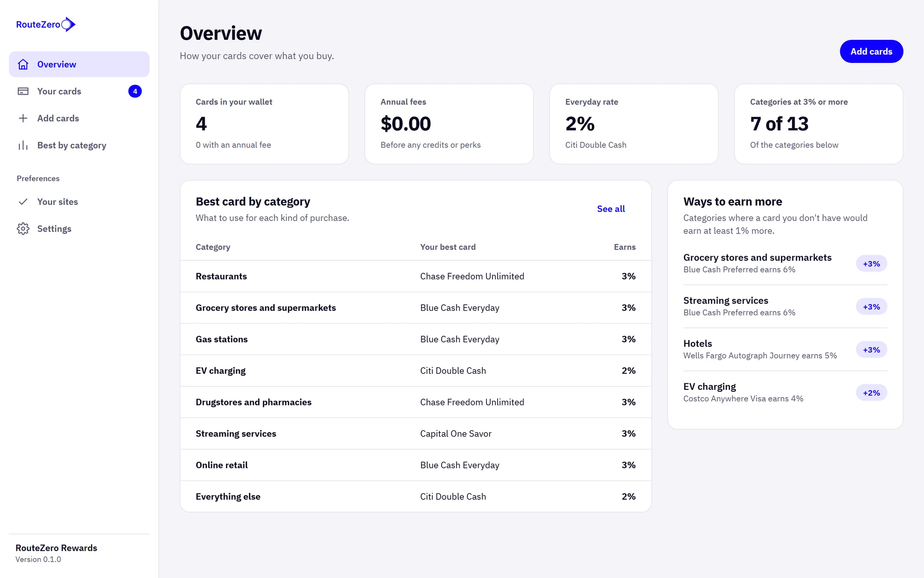Select the Categories at 3% or more card
This screenshot has width=924, height=578.
coord(819,124)
